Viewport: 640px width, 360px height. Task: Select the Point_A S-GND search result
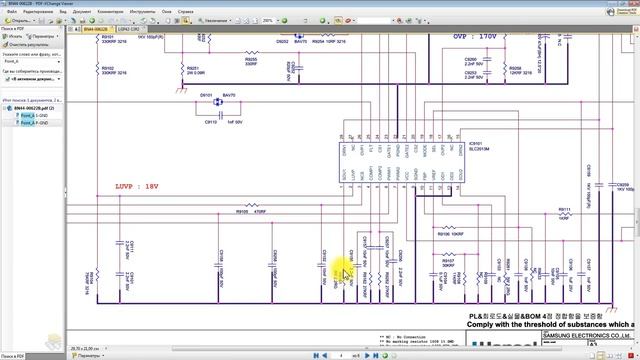coord(34,116)
